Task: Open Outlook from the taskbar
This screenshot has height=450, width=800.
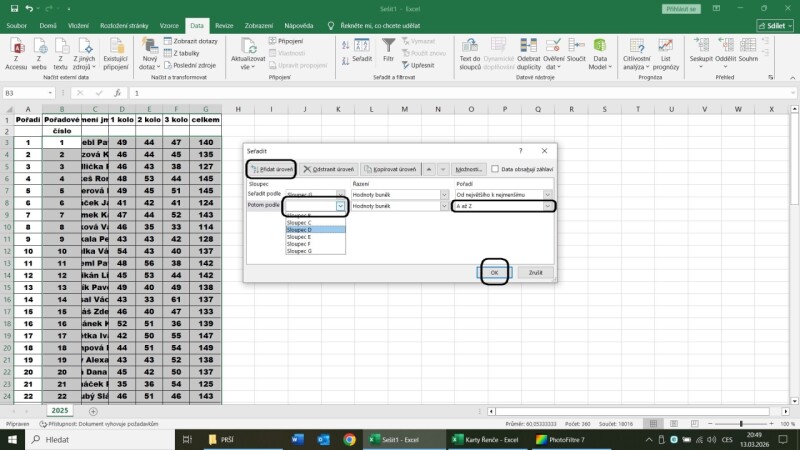Action: click(x=323, y=439)
